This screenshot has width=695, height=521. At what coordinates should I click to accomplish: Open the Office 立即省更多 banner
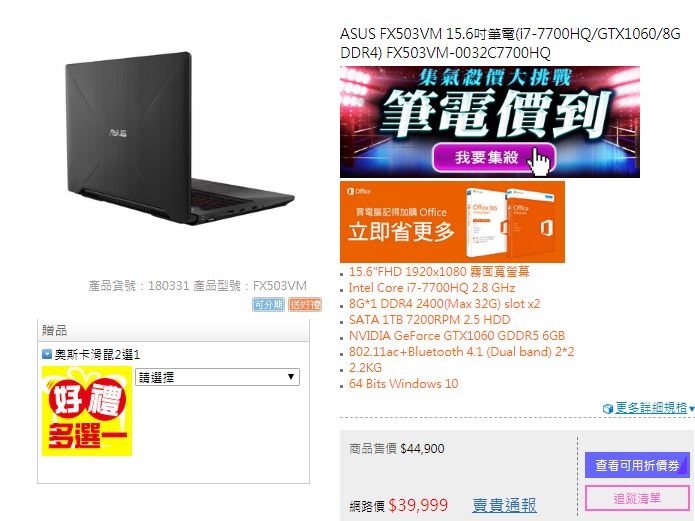[452, 222]
